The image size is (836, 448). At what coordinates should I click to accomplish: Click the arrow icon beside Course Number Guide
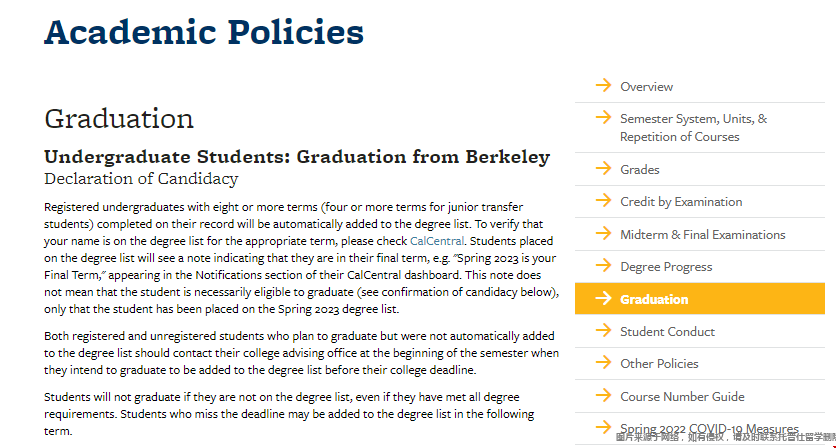pyautogui.click(x=604, y=395)
